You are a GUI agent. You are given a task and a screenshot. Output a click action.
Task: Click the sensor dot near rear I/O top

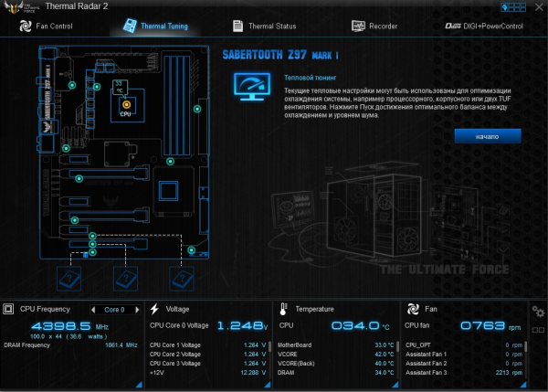click(x=72, y=85)
